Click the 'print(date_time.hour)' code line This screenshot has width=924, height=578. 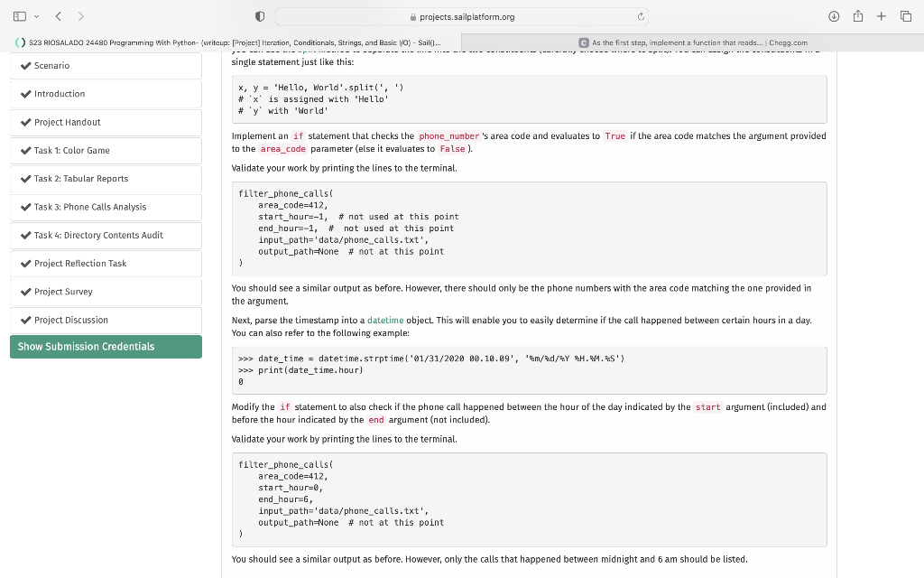click(x=300, y=370)
